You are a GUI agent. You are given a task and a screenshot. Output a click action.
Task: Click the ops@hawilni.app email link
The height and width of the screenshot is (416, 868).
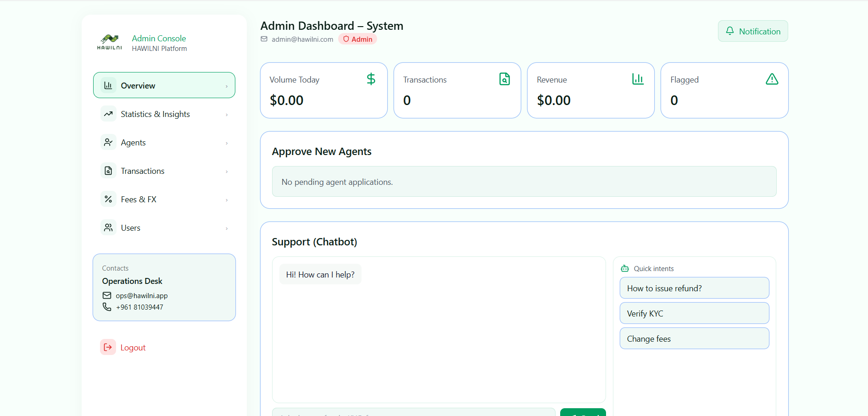(x=141, y=296)
